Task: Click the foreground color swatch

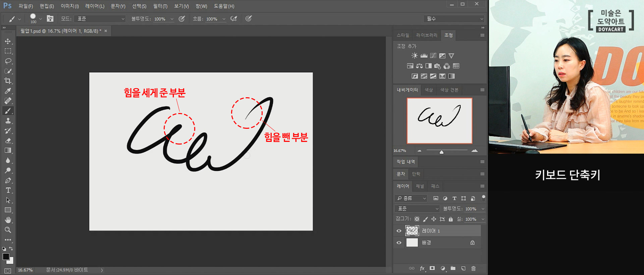Action: pyautogui.click(x=6, y=257)
